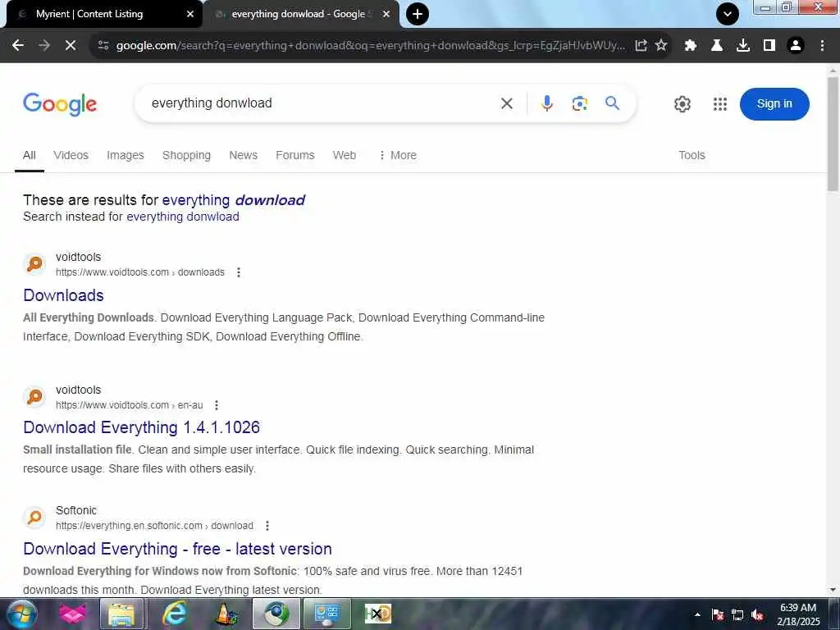The width and height of the screenshot is (840, 630).
Task: Select the All results tab
Action: [30, 155]
